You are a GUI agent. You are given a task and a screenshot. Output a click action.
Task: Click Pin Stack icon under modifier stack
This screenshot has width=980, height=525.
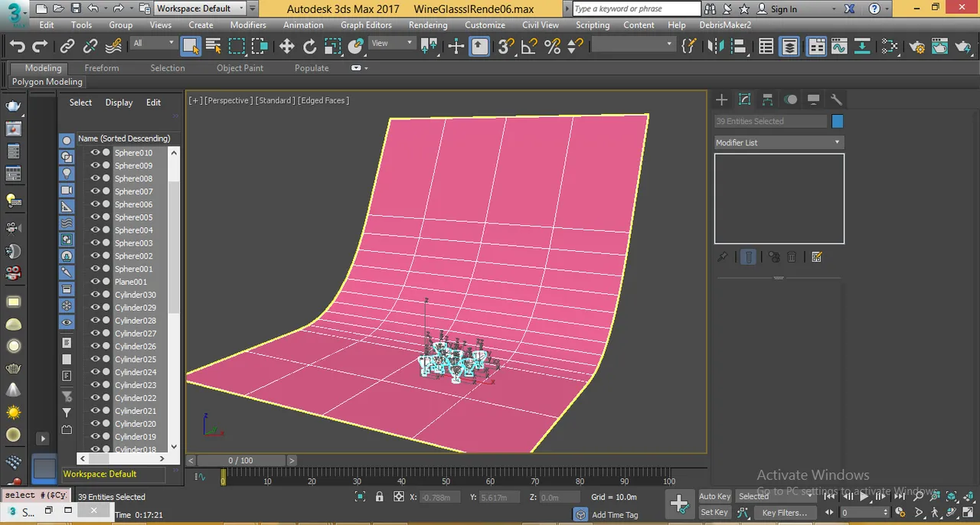click(x=722, y=257)
